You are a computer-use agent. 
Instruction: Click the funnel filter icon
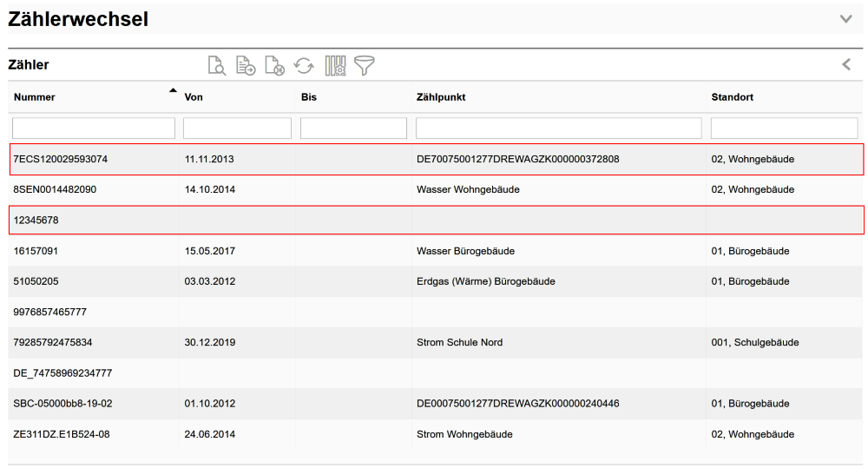365,65
